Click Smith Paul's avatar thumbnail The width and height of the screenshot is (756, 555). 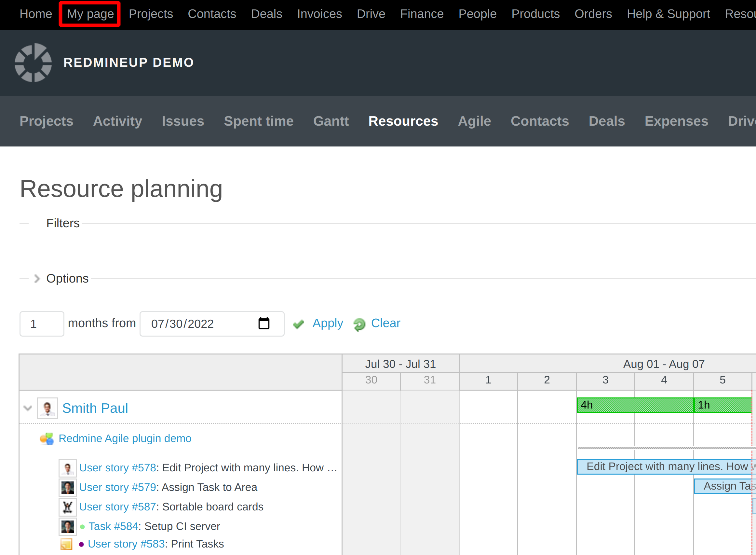pyautogui.click(x=47, y=408)
